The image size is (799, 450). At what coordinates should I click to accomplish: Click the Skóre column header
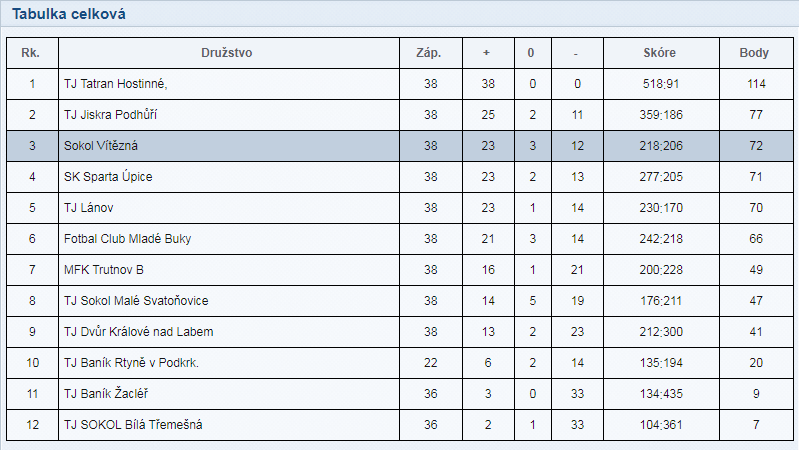click(659, 53)
